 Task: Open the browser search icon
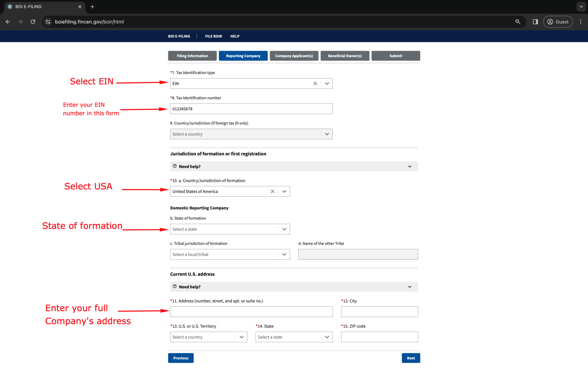(518, 22)
